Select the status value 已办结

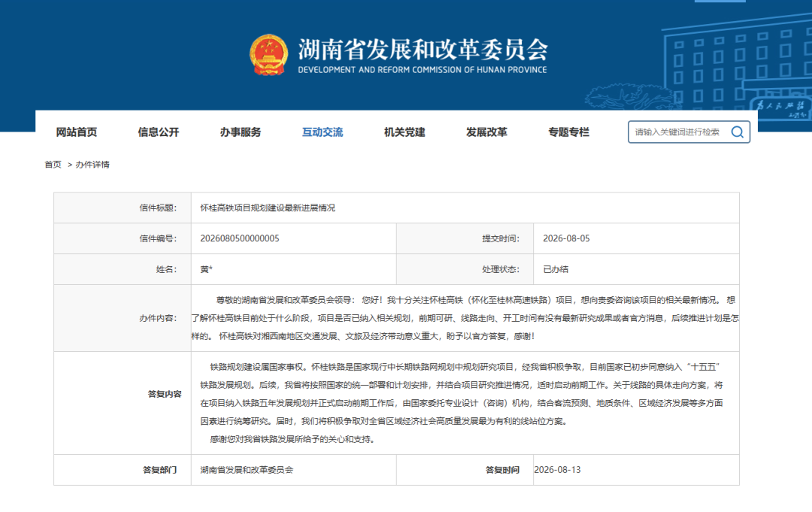(556, 269)
